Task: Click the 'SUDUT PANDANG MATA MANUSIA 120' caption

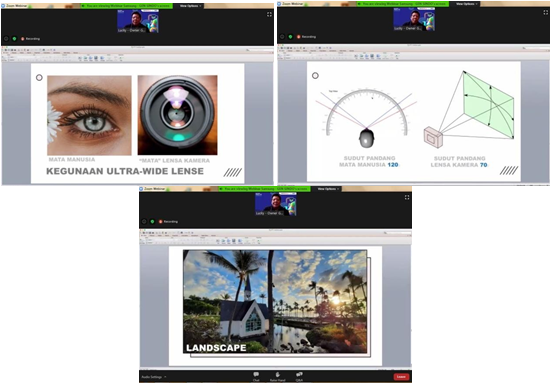Action: point(369,161)
